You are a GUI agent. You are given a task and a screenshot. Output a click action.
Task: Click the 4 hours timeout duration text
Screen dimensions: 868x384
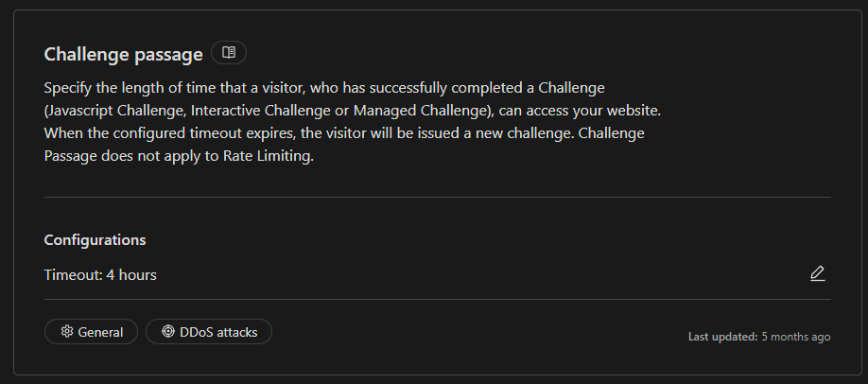click(130, 275)
